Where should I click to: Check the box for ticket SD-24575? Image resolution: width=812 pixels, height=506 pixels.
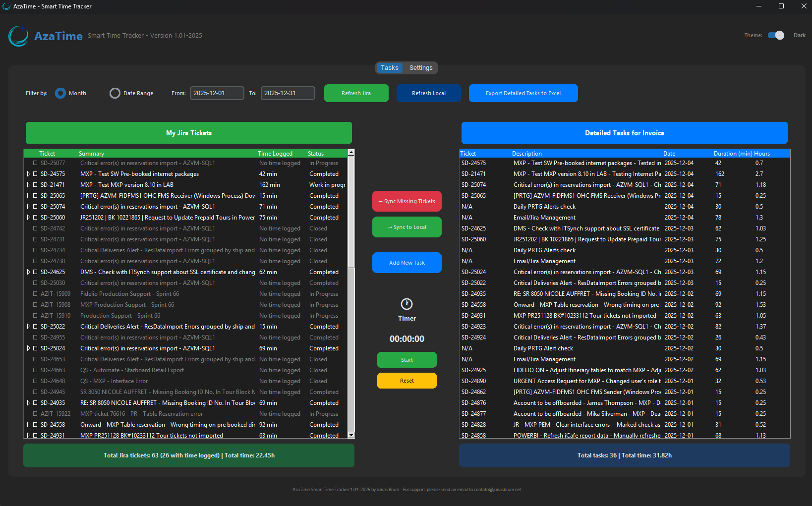[35, 174]
